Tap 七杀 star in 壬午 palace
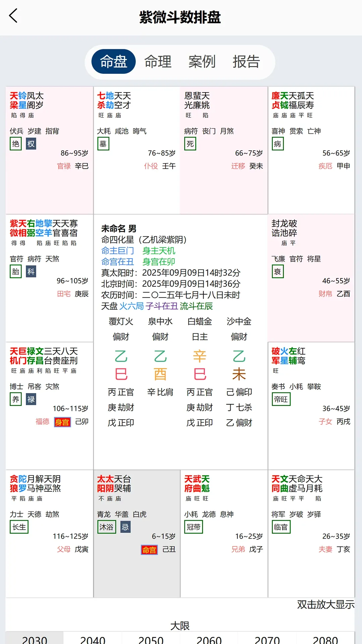 [101, 100]
